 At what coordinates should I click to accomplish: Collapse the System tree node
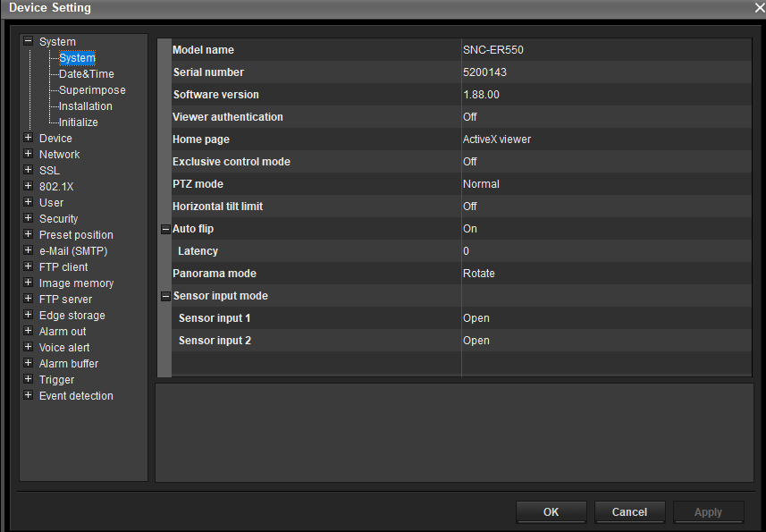[x=28, y=41]
